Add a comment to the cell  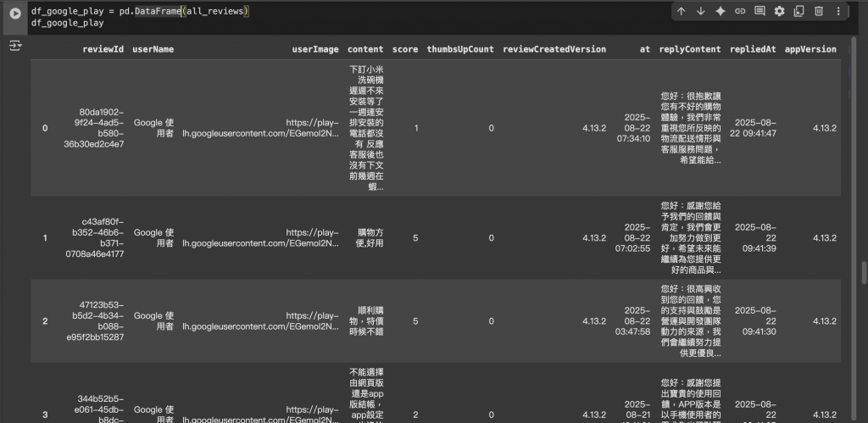760,11
